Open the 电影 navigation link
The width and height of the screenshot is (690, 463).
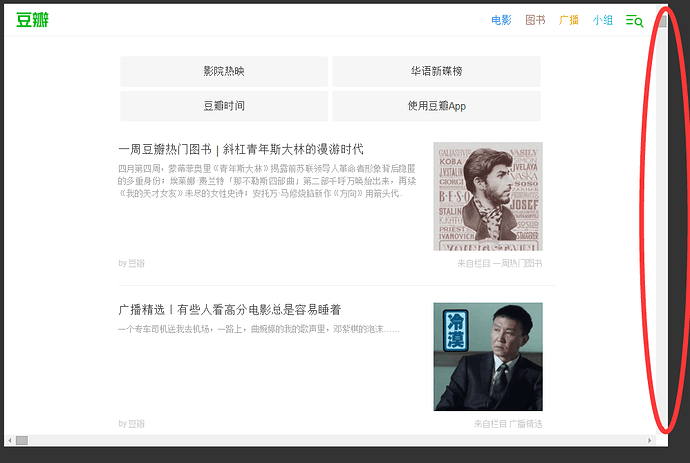coord(501,20)
